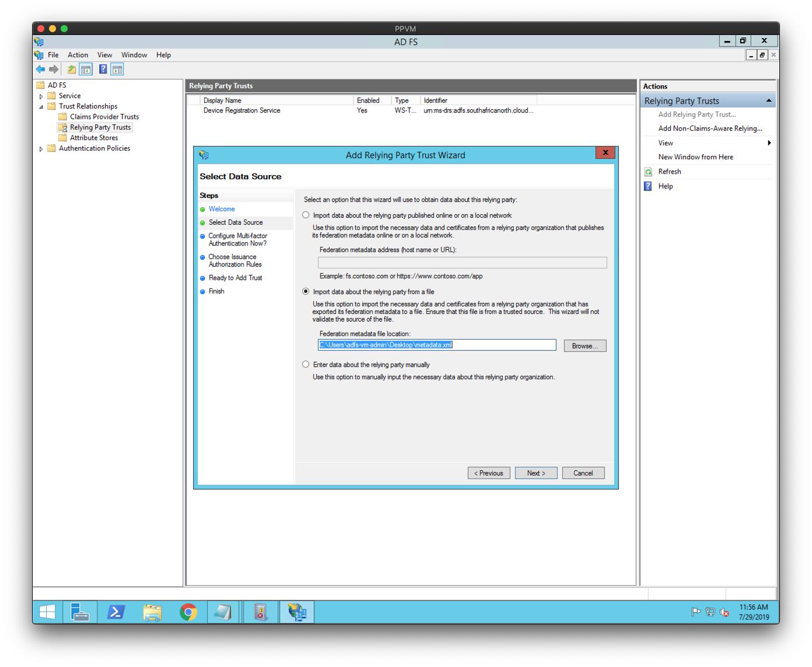Click the wizard icon in the dialog title bar
Screen dimensions: 812x667
[204, 155]
